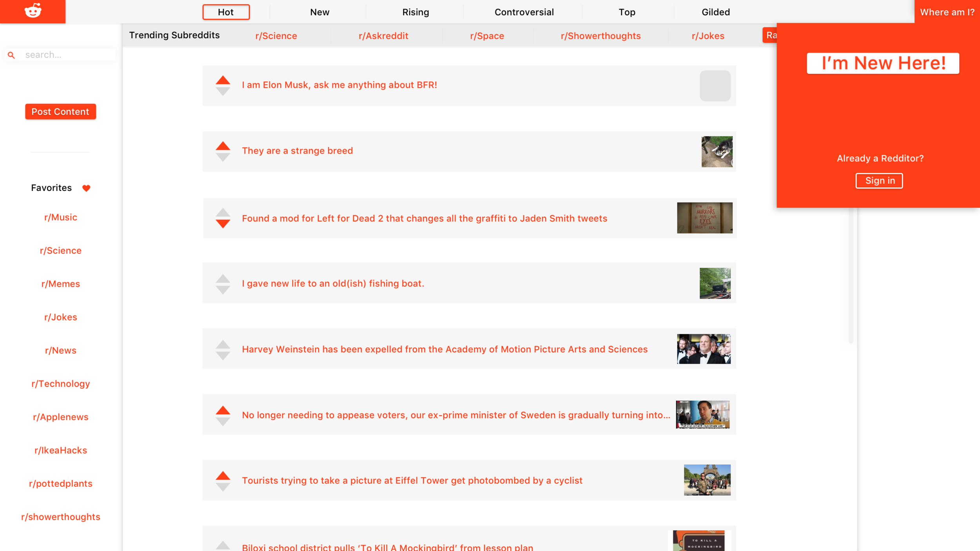980x551 pixels.
Task: Open trending subreddit r/Jokes
Action: click(x=708, y=36)
